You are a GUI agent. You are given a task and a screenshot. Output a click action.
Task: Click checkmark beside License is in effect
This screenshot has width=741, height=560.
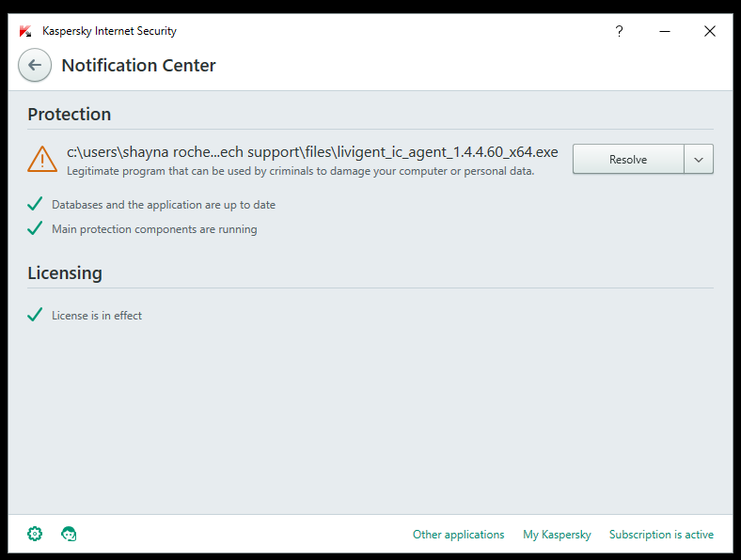35,315
